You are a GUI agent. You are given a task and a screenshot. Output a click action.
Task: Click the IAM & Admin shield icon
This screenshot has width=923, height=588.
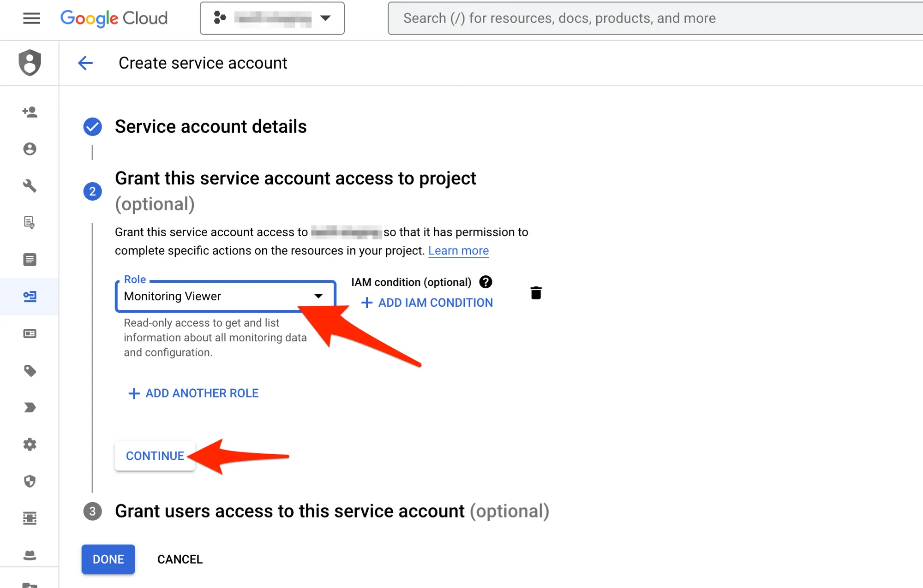30,62
